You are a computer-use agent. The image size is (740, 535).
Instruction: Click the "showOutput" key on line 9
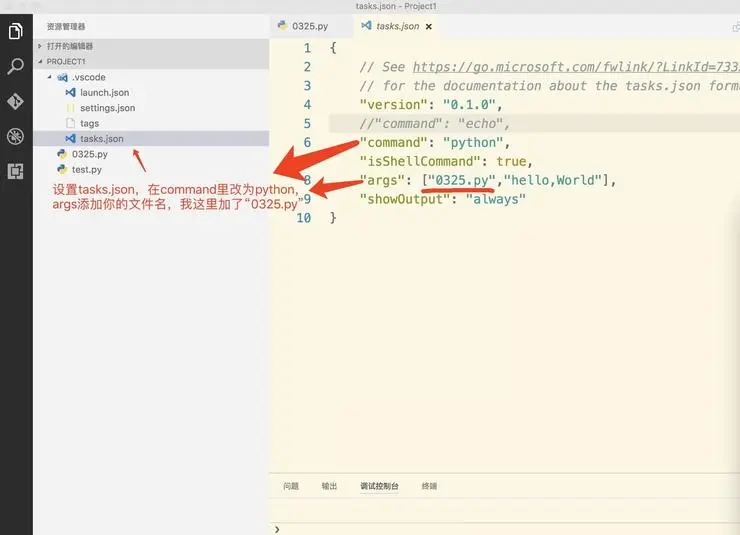[405, 199]
